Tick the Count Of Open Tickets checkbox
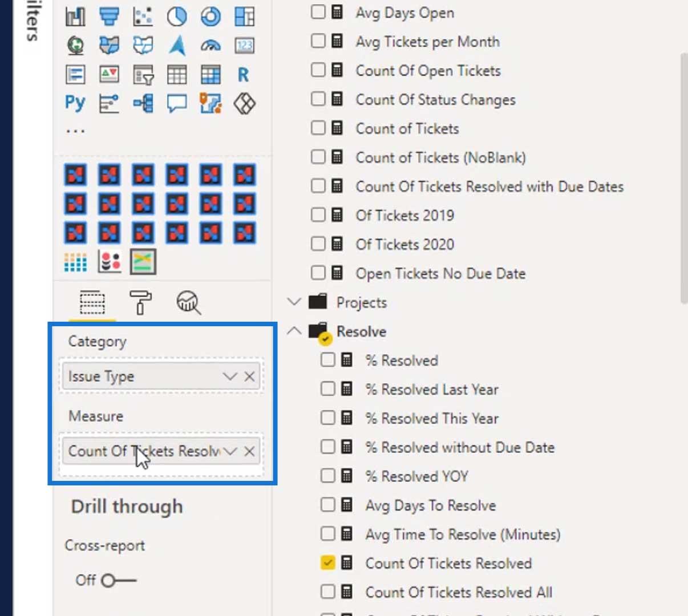The height and width of the screenshot is (616, 688). [318, 70]
